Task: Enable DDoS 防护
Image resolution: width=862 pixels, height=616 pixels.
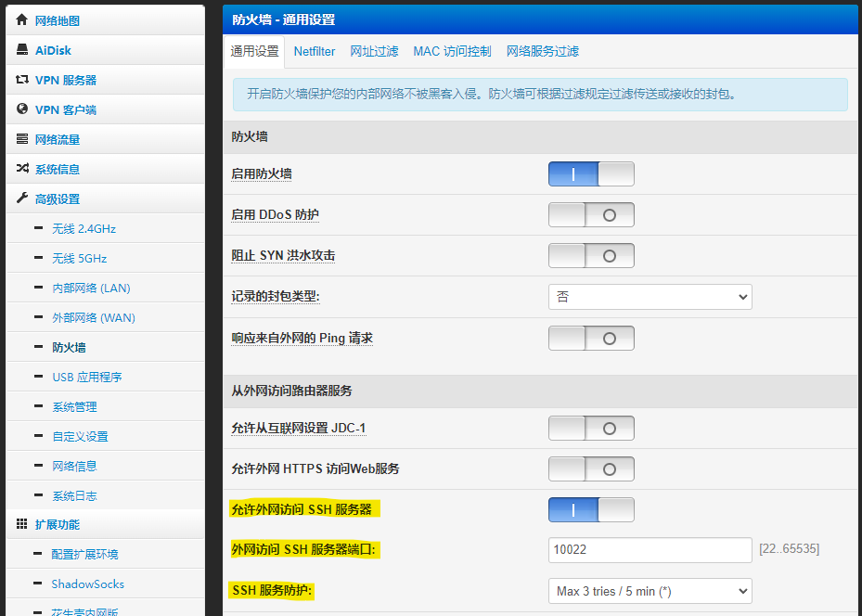Action: tap(591, 214)
